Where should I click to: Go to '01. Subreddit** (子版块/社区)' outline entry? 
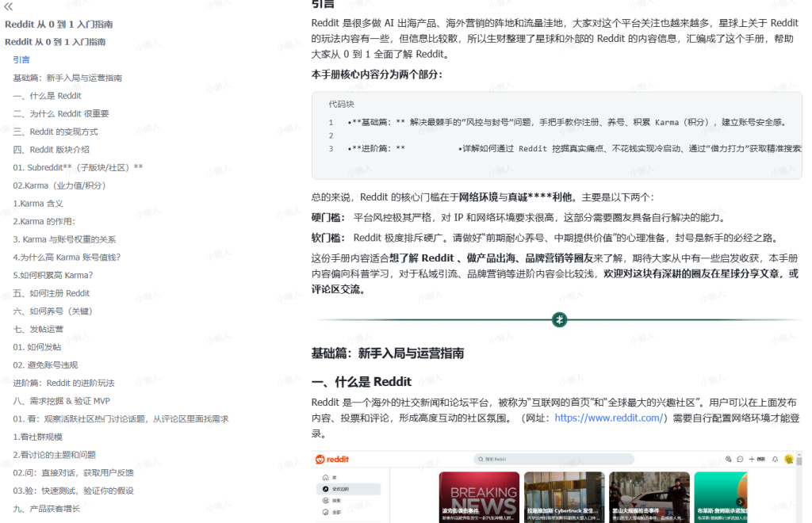[x=78, y=168]
